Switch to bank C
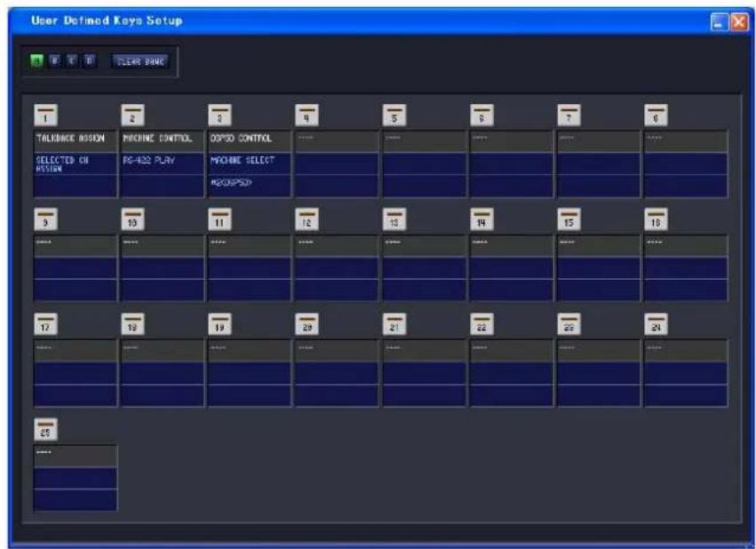The width and height of the screenshot is (756, 549). pyautogui.click(x=72, y=60)
